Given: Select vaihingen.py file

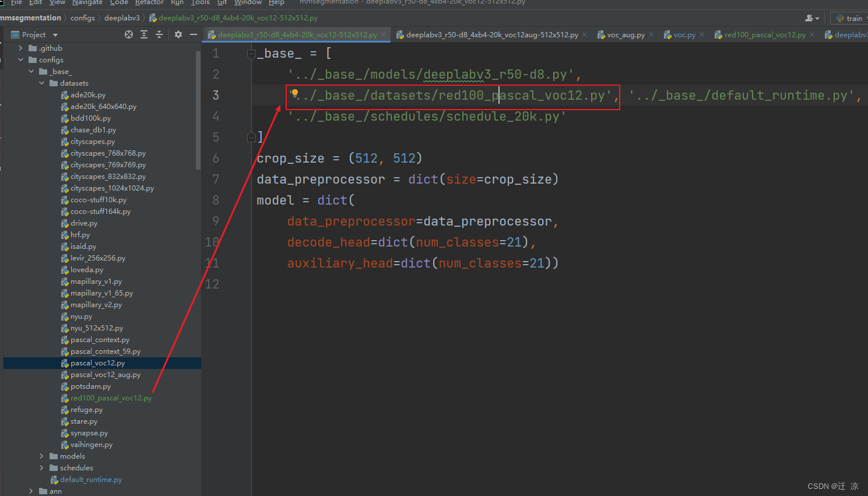Looking at the screenshot, I should click(92, 445).
